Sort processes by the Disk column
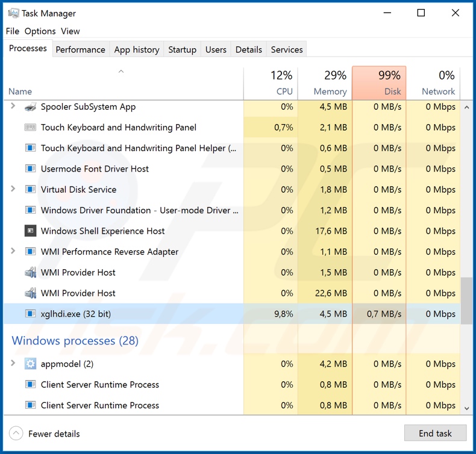 379,83
